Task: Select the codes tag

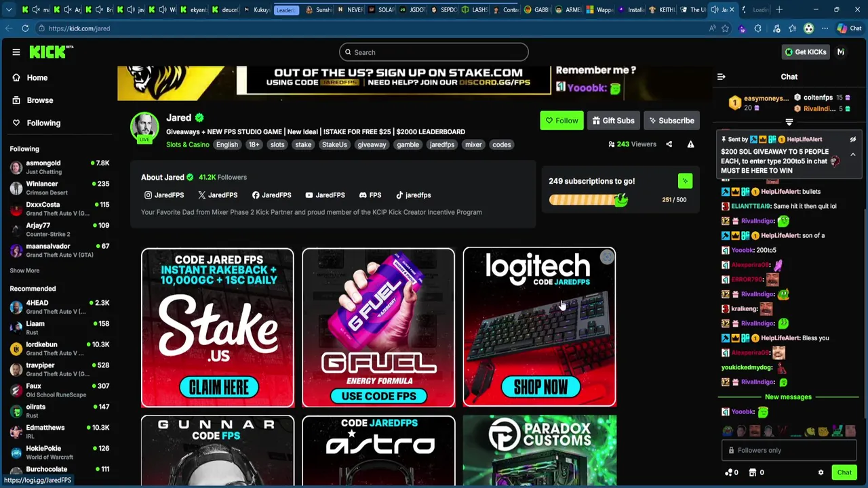Action: tap(502, 144)
